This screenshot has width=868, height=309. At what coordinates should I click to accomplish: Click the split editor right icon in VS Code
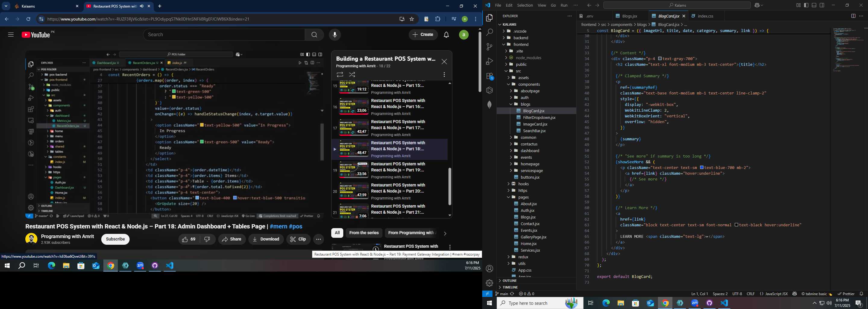point(853,16)
